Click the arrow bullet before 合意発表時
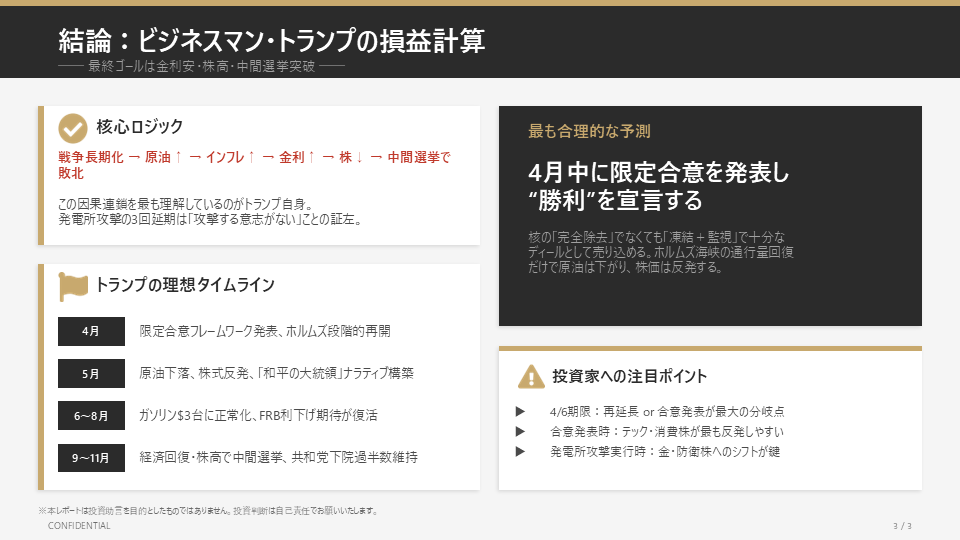The height and width of the screenshot is (540, 960). pos(520,431)
